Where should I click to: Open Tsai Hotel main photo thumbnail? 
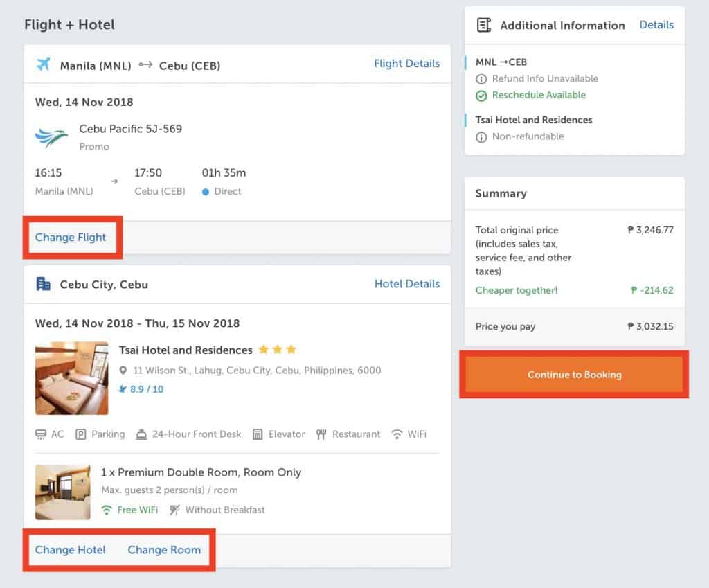[72, 378]
